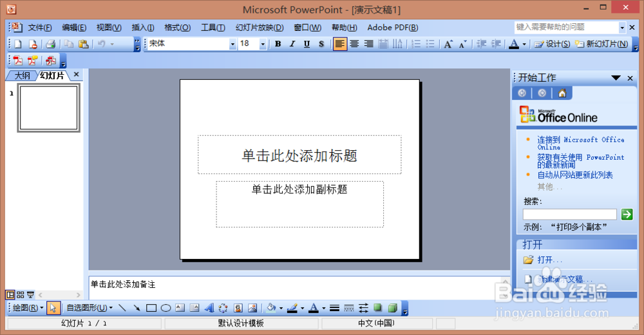Screen dimensions: 644x335
Task: Select the Oval drawing tool
Action: pyautogui.click(x=166, y=308)
